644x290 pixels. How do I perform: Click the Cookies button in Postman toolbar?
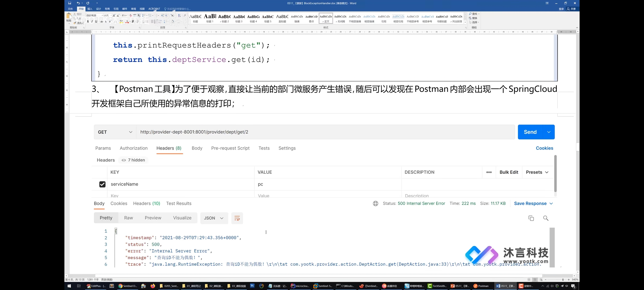pos(544,148)
